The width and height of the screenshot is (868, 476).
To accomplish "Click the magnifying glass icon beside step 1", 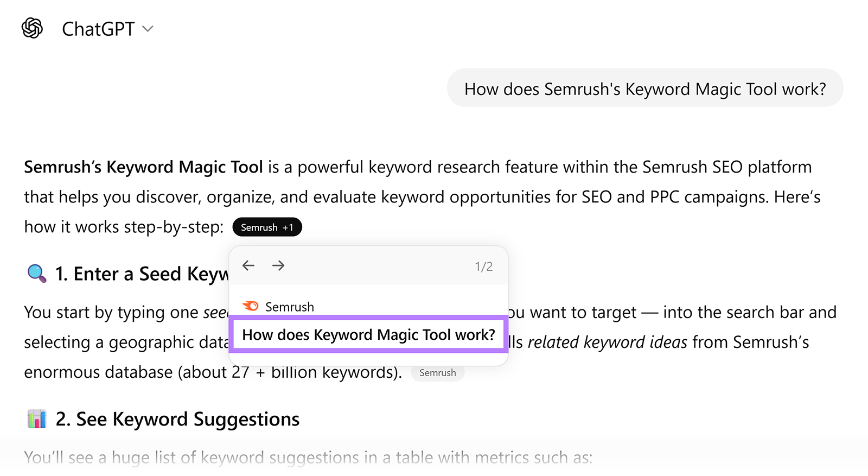I will pyautogui.click(x=36, y=273).
